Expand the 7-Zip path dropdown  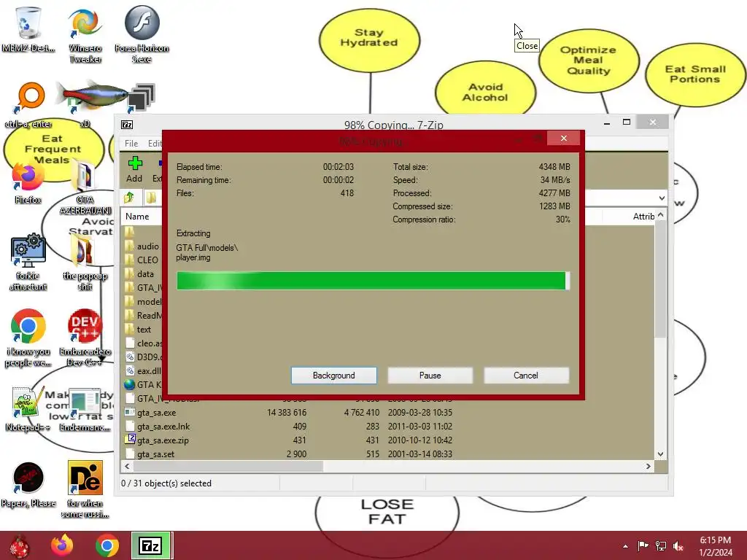(662, 198)
